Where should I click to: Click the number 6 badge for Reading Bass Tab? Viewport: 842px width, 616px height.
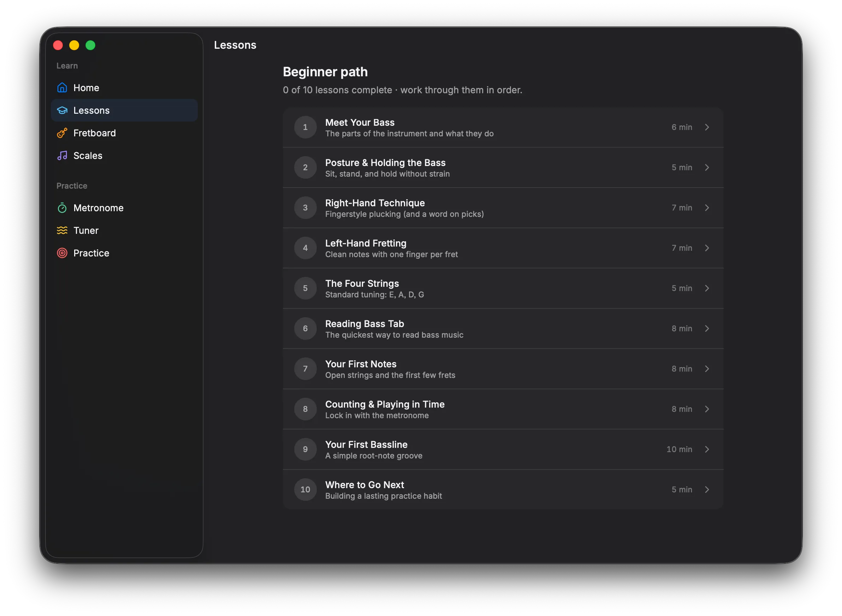[x=306, y=328]
